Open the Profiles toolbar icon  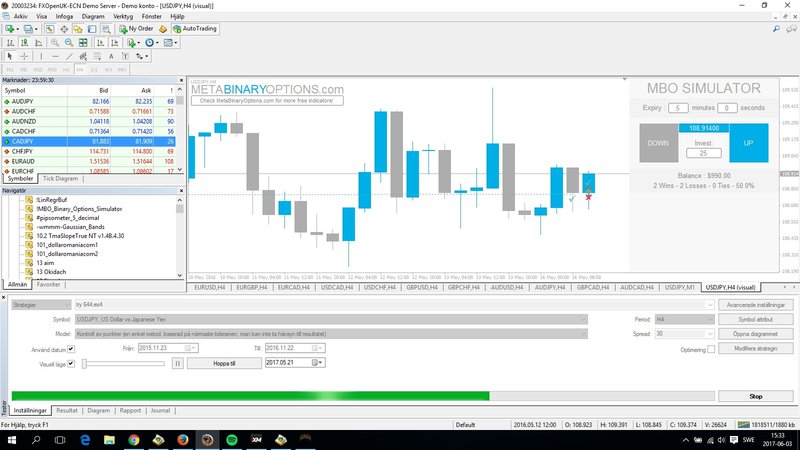point(29,29)
